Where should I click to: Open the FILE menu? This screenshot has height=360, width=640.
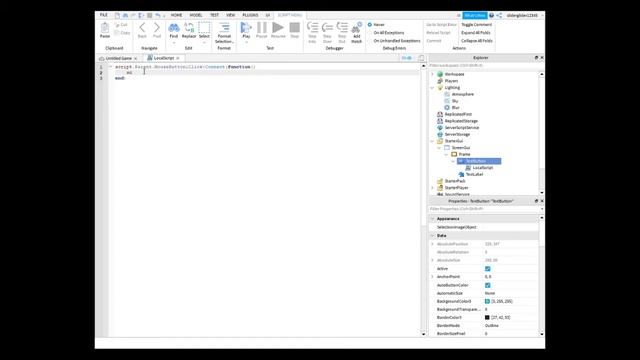(x=104, y=15)
